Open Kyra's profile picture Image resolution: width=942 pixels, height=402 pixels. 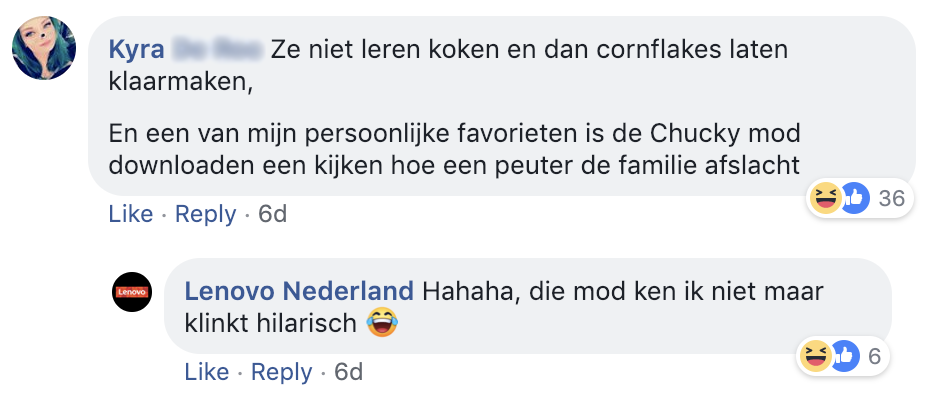(44, 49)
